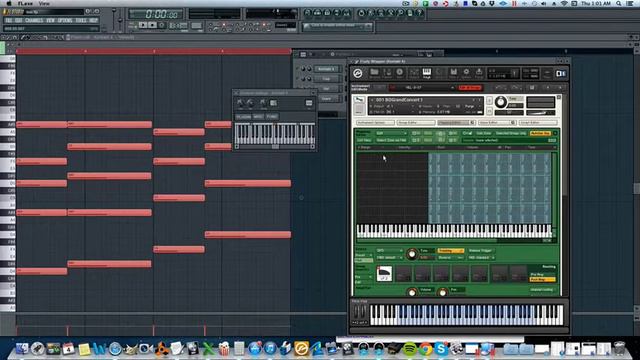The height and width of the screenshot is (360, 640).
Task: Switch to the MISC tab in channel settings
Action: (x=258, y=117)
